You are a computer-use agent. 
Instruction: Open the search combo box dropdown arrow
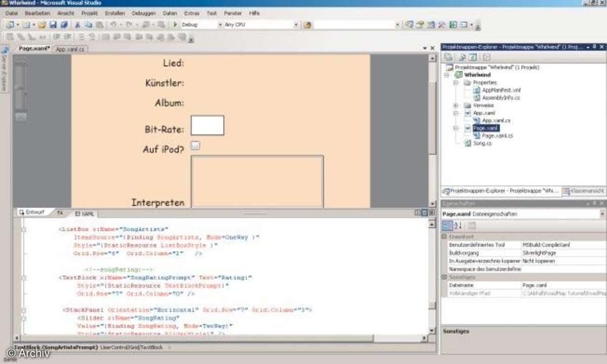pos(398,24)
